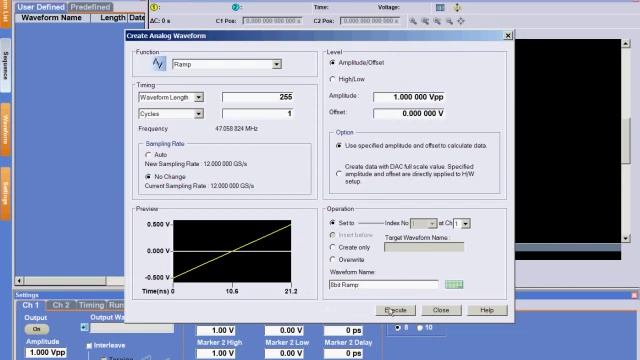Click the Amplitude field 1.000 000 Vpp
The width and height of the screenshot is (640, 360).
point(409,97)
